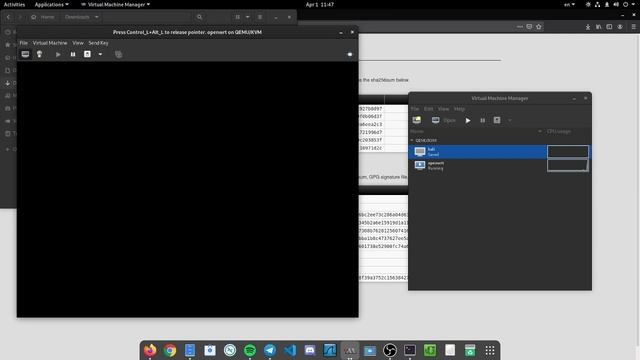Search in the Files window
The image size is (640, 360).
[199, 17]
